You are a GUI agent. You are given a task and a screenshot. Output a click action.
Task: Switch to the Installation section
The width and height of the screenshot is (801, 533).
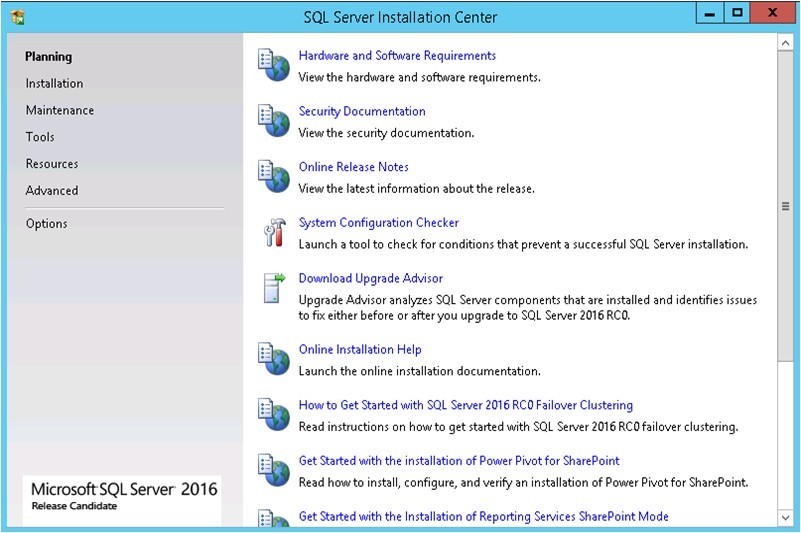[54, 83]
